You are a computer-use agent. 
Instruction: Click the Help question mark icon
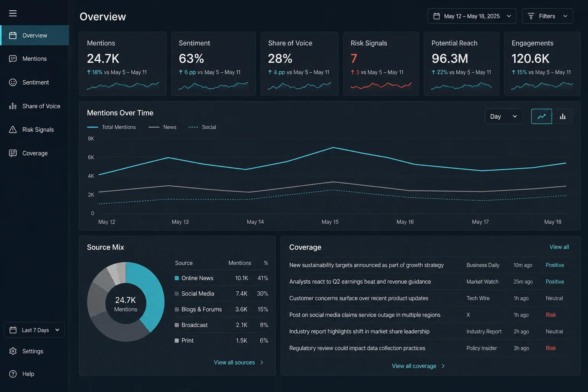13,374
